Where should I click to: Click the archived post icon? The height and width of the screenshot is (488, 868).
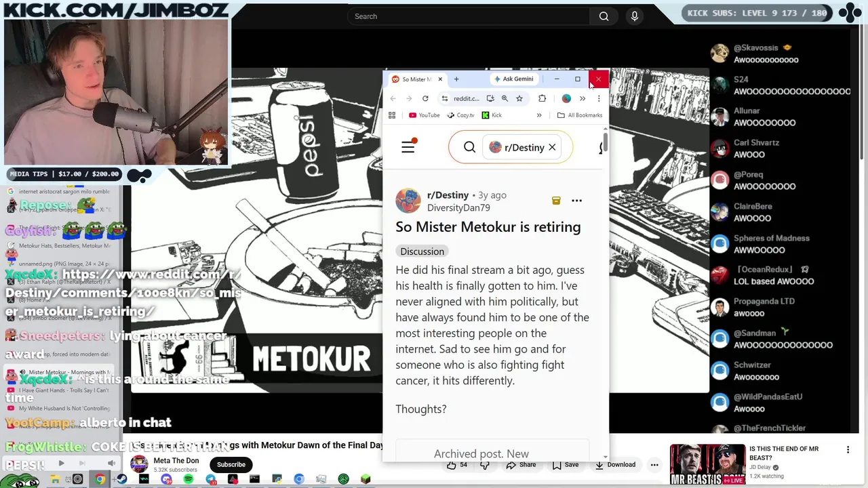pos(556,201)
